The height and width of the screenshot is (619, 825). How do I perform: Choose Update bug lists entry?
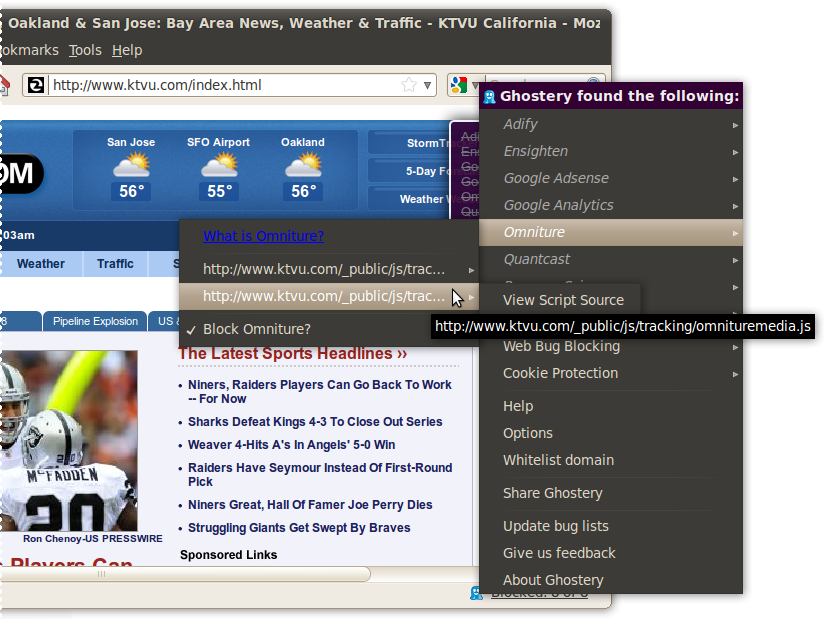point(611,526)
